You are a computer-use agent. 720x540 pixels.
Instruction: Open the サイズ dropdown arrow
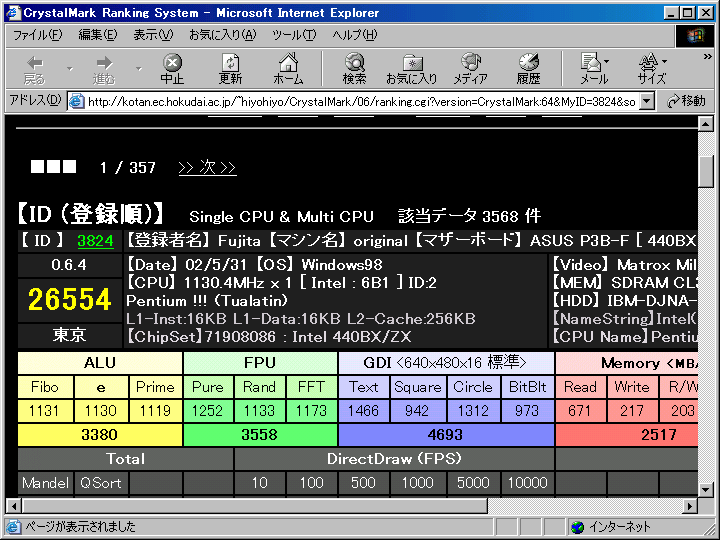pos(664,62)
